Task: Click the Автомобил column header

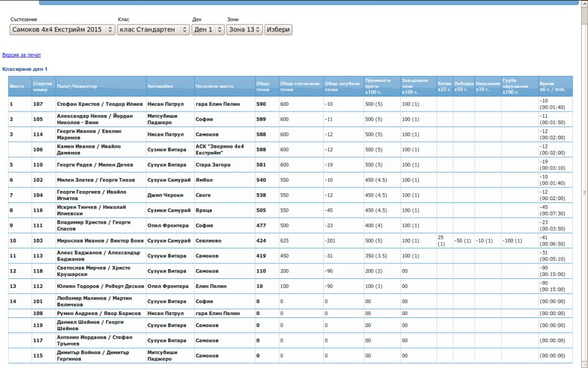Action: tap(160, 86)
